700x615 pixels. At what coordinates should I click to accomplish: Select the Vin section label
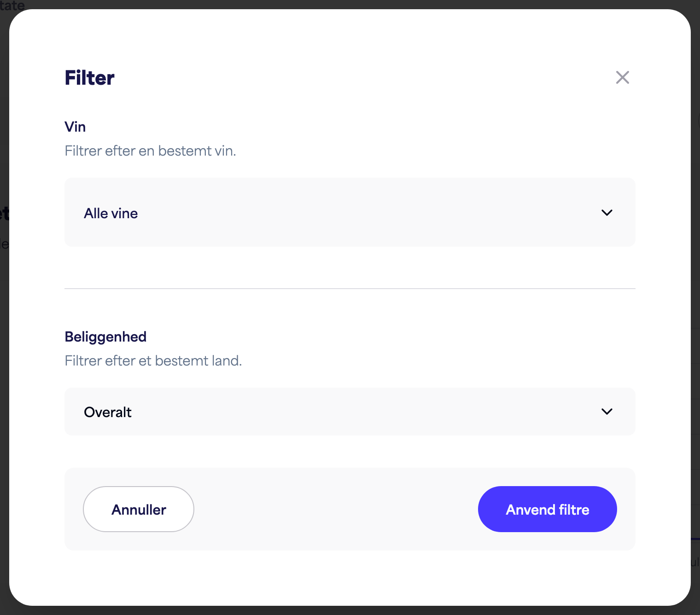click(x=75, y=127)
